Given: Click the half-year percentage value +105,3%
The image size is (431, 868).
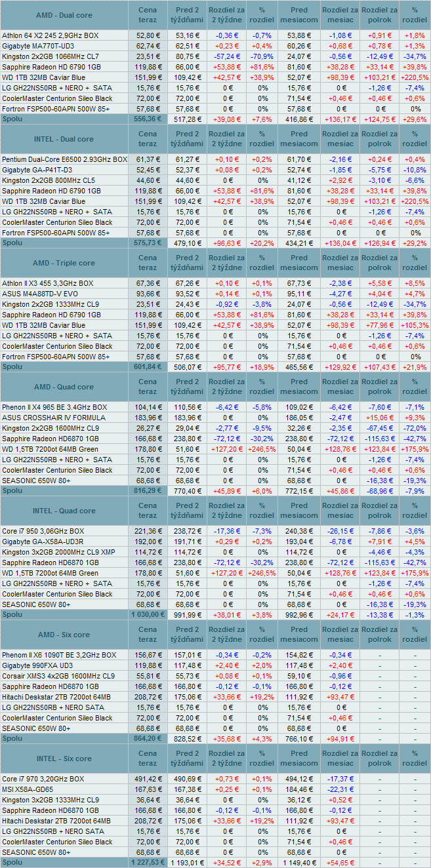Looking at the screenshot, I should (414, 325).
